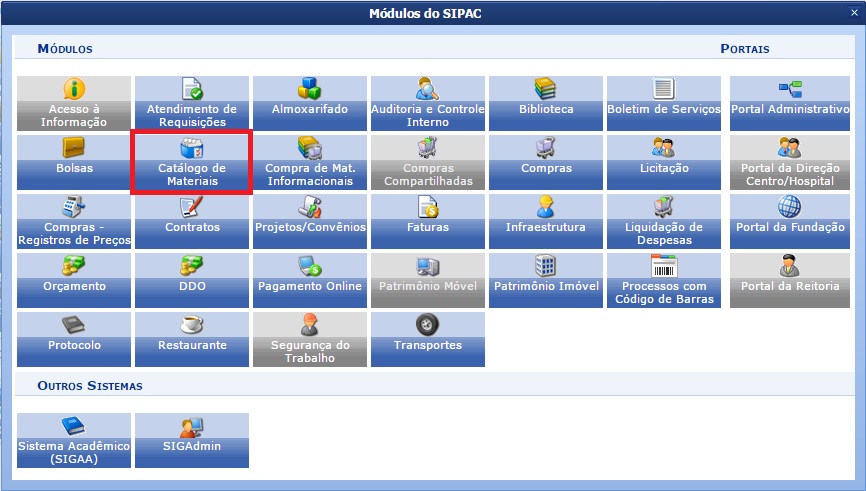Launch the Biblioteca module

(x=546, y=103)
